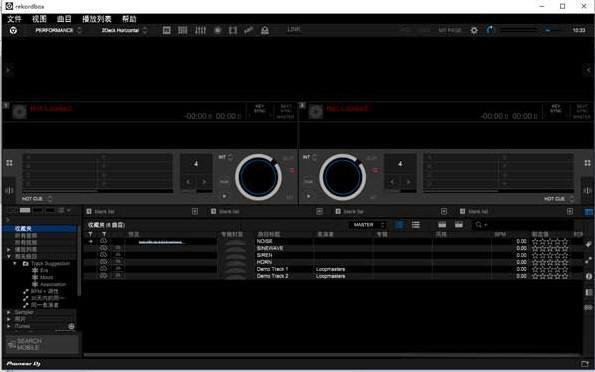Halve the loop with deck 2 left arrow
Viewport: 595px width, 372px height.
pos(392,182)
